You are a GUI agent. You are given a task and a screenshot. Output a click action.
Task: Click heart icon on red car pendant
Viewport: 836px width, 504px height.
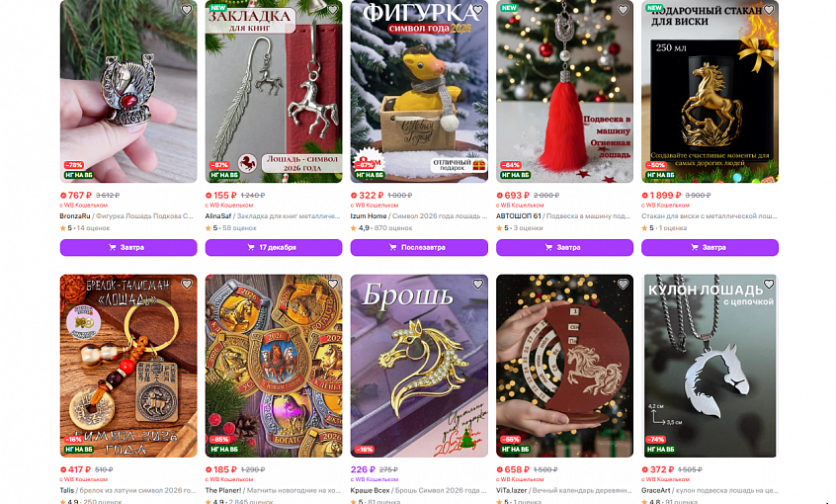pyautogui.click(x=623, y=10)
